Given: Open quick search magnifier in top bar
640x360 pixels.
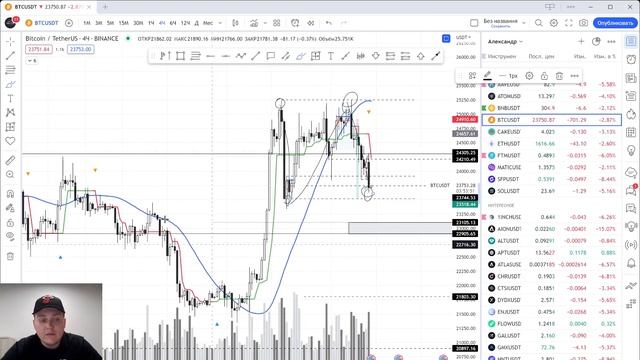Looking at the screenshot, I should [539, 23].
